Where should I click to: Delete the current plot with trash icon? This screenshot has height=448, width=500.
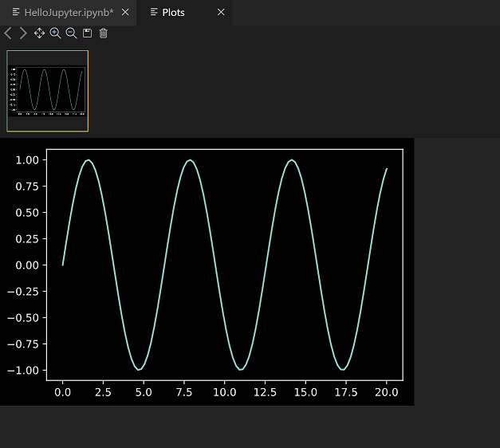(x=103, y=33)
